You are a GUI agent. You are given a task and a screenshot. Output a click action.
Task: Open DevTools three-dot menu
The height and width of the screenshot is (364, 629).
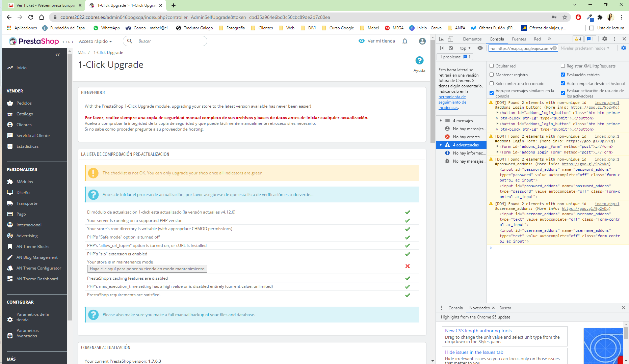pyautogui.click(x=614, y=39)
